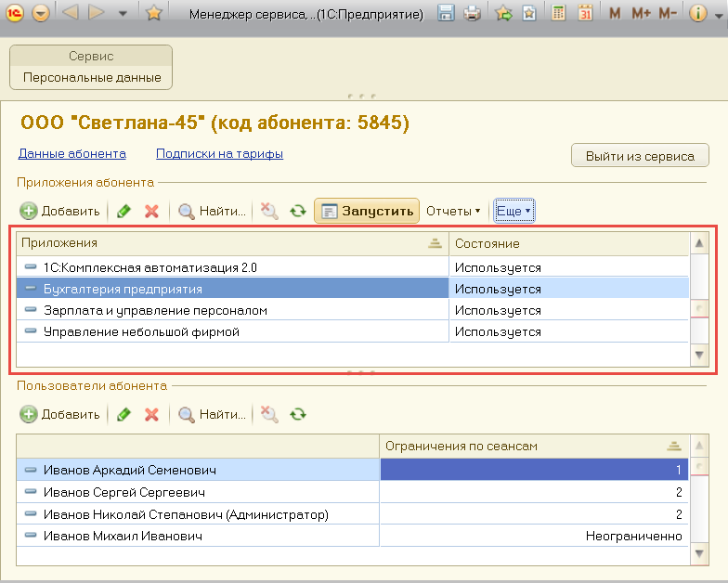728x583 pixels.
Task: Select Бухгалтерия предприятия row
Action: [232, 289]
